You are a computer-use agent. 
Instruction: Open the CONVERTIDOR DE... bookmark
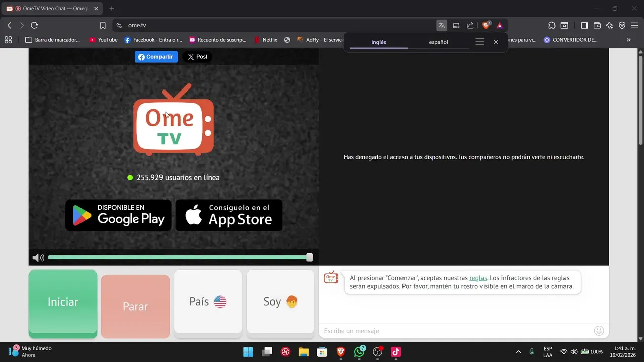(571, 40)
